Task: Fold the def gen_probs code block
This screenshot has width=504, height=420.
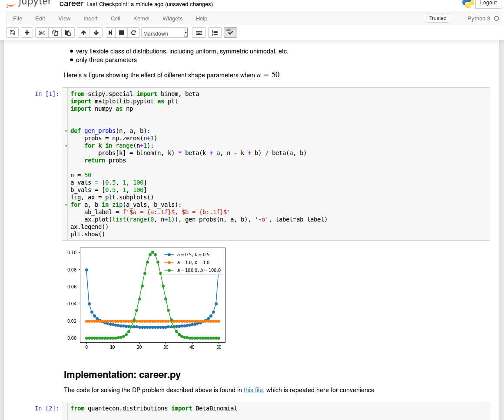Action: [66, 131]
